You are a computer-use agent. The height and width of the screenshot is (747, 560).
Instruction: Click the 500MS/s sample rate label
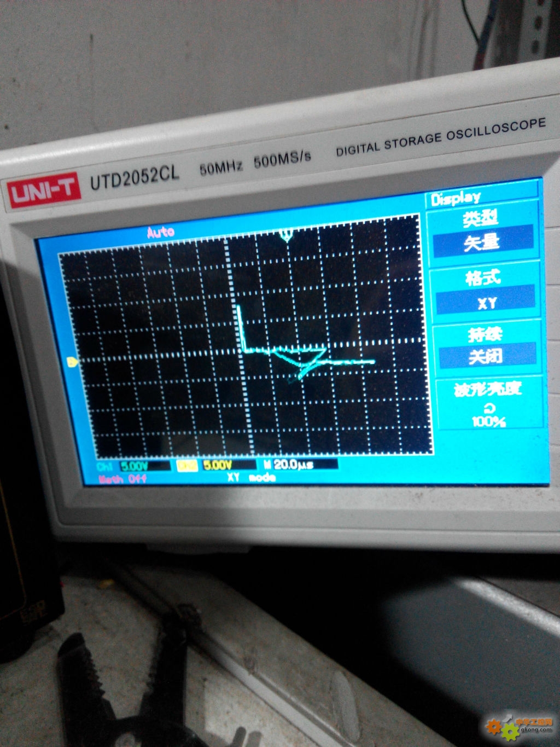click(x=282, y=159)
